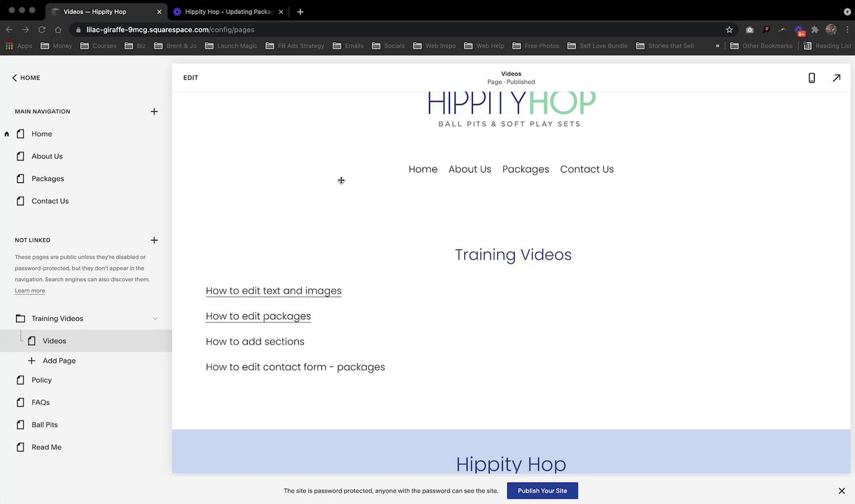
Task: Open the Policy page
Action: 41,380
